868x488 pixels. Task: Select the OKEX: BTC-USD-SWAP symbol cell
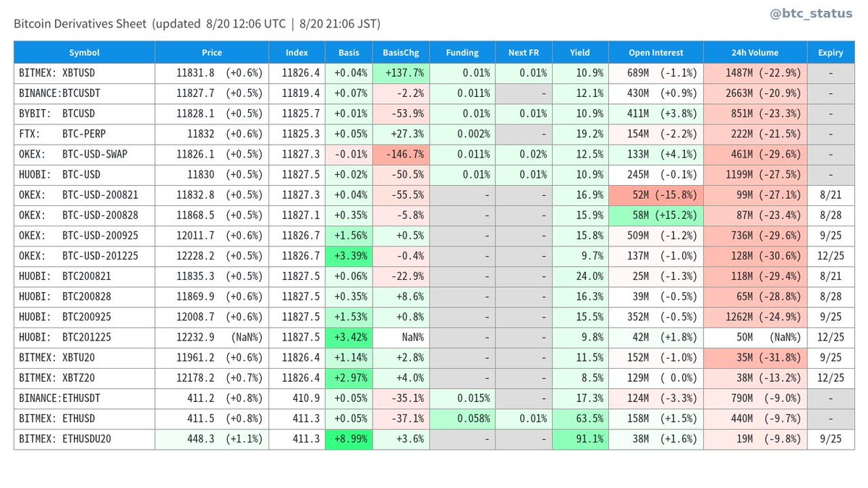coord(85,155)
